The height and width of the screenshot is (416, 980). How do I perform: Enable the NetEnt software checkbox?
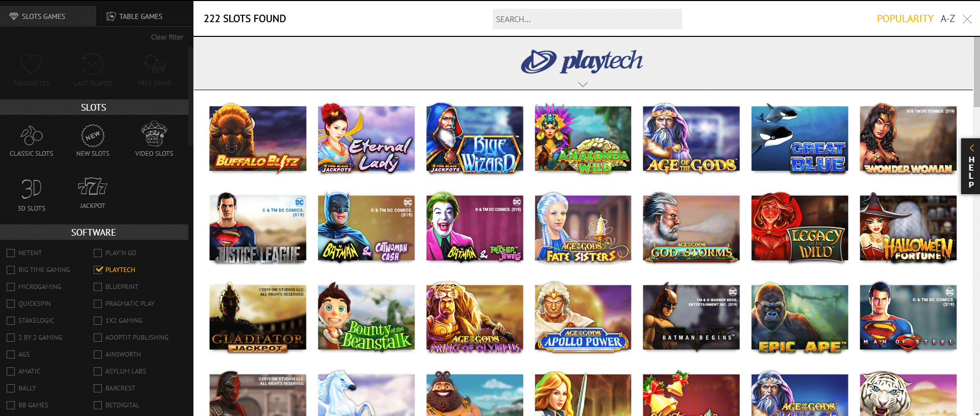coord(11,253)
